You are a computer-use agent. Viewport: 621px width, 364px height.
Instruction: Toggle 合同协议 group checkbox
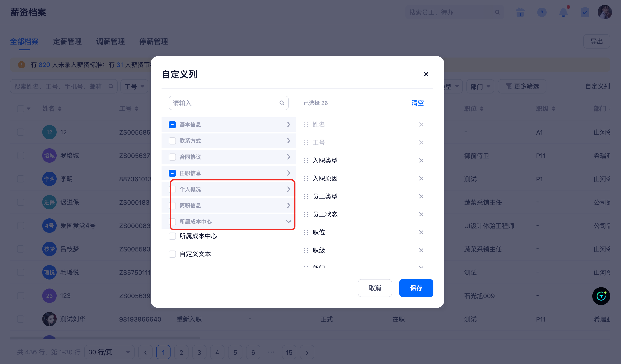click(172, 157)
